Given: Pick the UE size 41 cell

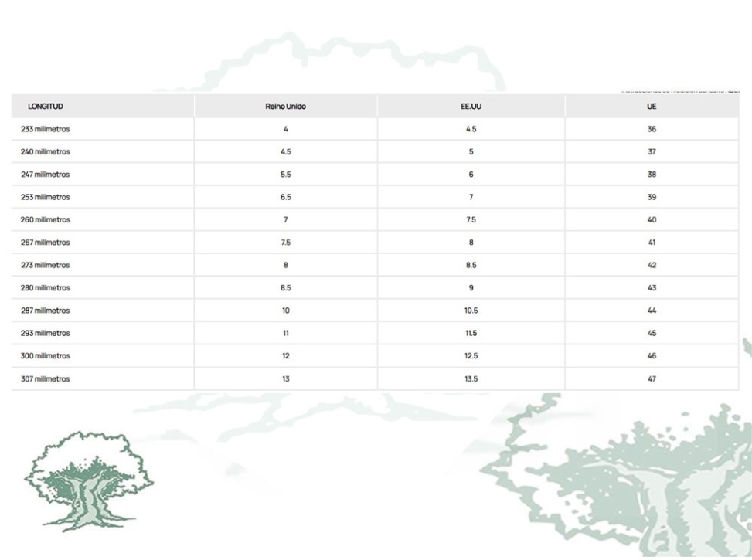Looking at the screenshot, I should [652, 243].
